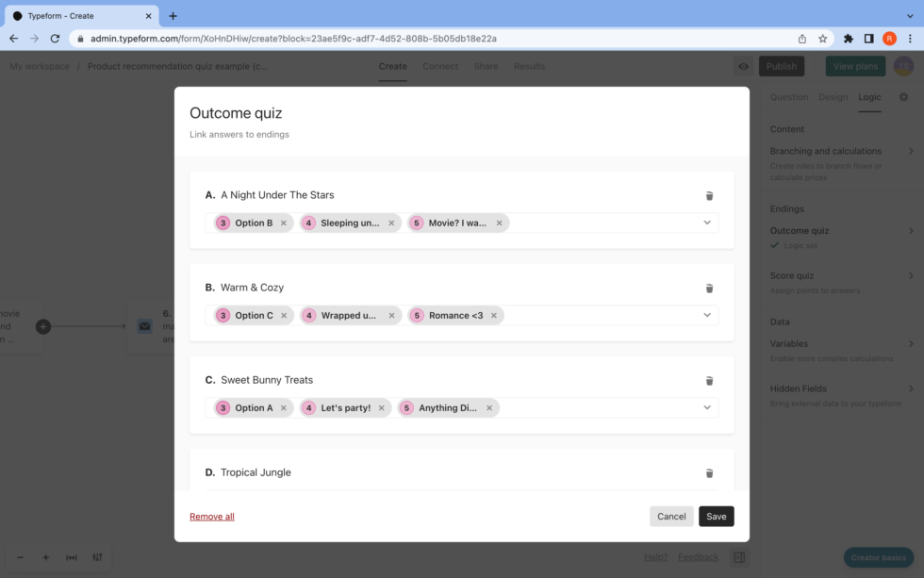Reload the Typeform page
The width and height of the screenshot is (924, 578).
tap(55, 39)
